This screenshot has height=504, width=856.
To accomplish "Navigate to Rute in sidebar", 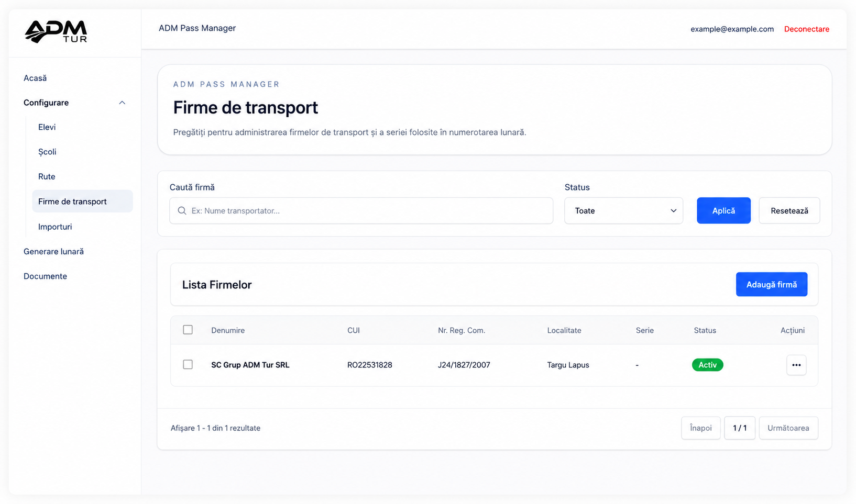I will tap(47, 176).
